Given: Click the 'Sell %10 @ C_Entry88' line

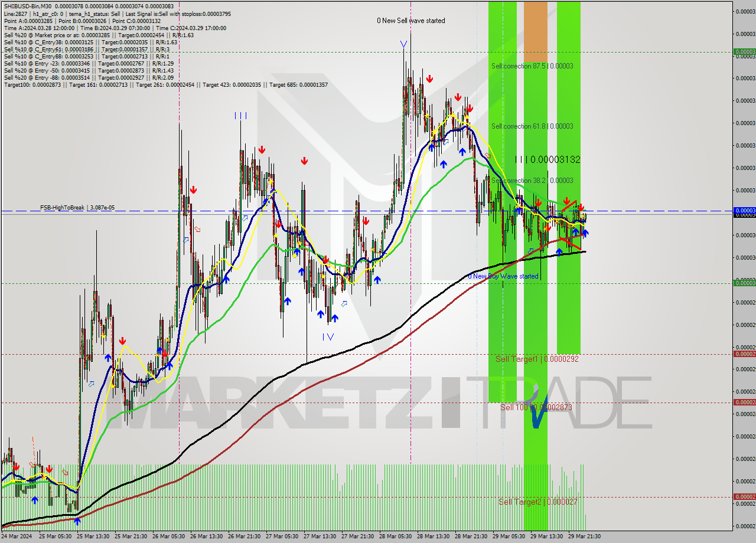Looking at the screenshot, I should tap(87, 56).
